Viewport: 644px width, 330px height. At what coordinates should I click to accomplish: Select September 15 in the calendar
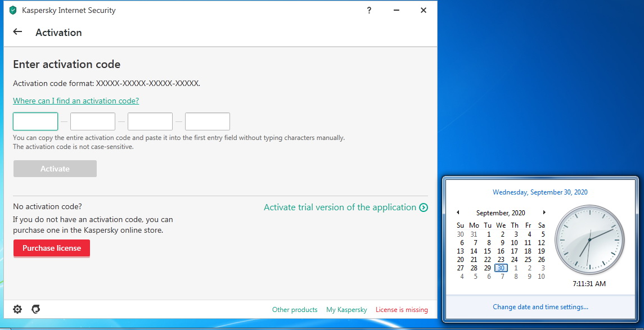[487, 251]
